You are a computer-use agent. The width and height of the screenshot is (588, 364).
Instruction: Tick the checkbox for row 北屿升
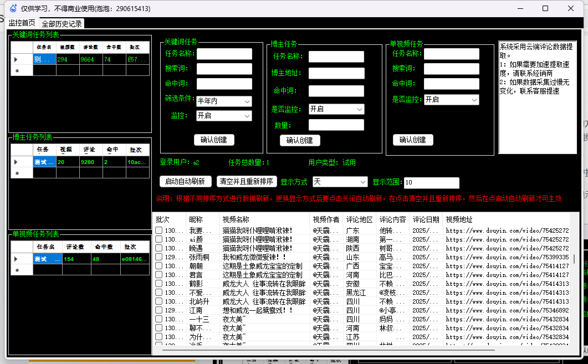159,301
